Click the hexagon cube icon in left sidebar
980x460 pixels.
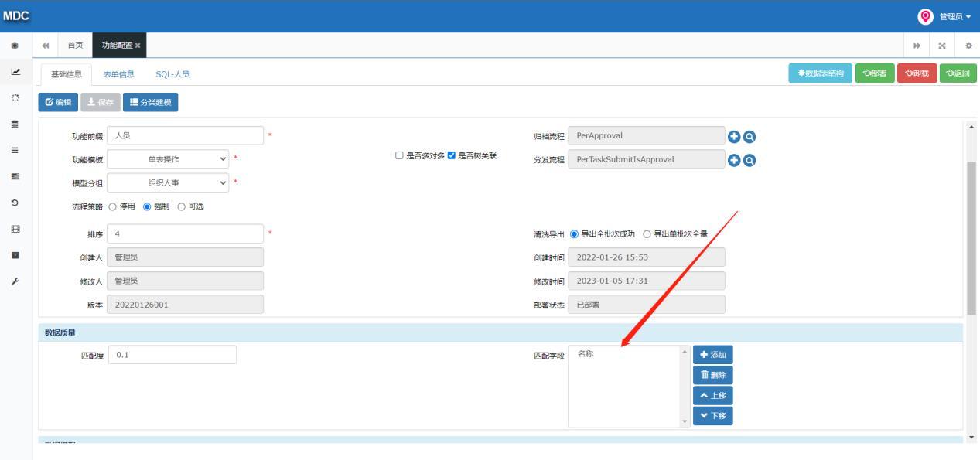click(15, 46)
